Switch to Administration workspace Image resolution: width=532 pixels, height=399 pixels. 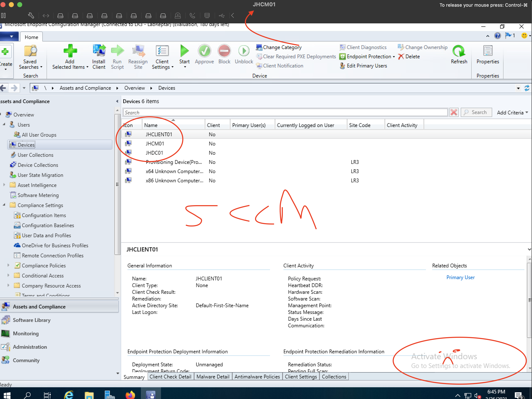click(59, 347)
